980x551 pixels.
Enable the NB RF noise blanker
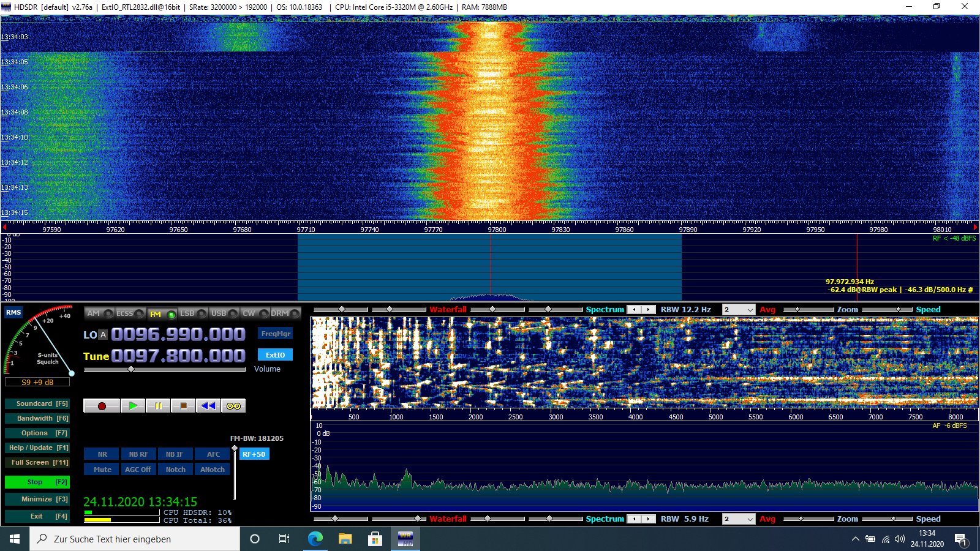(138, 454)
